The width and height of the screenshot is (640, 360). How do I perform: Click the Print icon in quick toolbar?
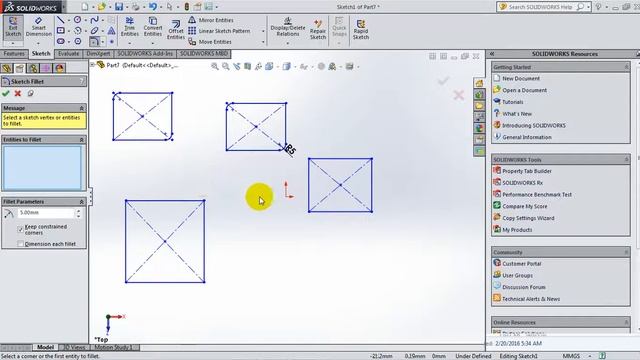[x=136, y=7]
